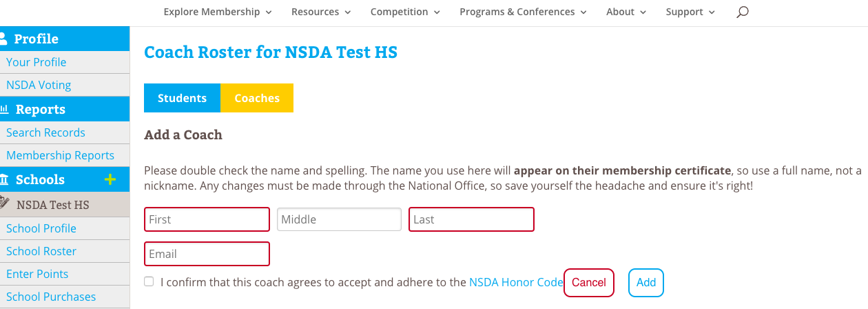Focus the Email input field
The height and width of the screenshot is (309, 868).
207,254
